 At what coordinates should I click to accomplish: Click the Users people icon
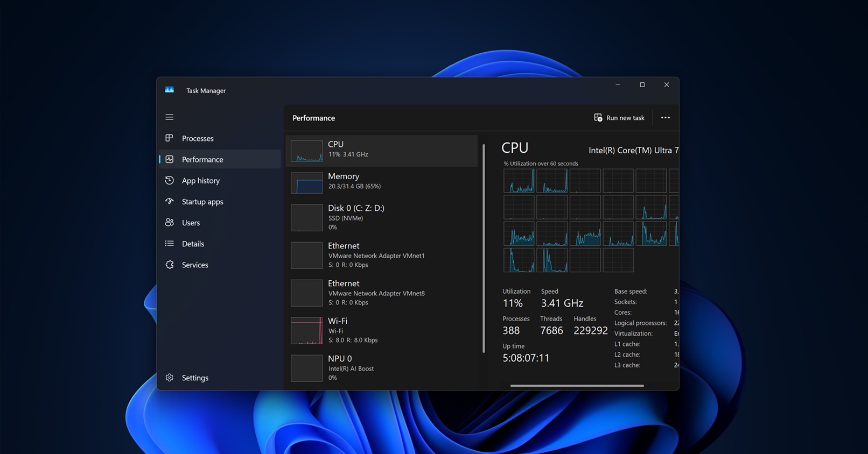pyautogui.click(x=170, y=223)
